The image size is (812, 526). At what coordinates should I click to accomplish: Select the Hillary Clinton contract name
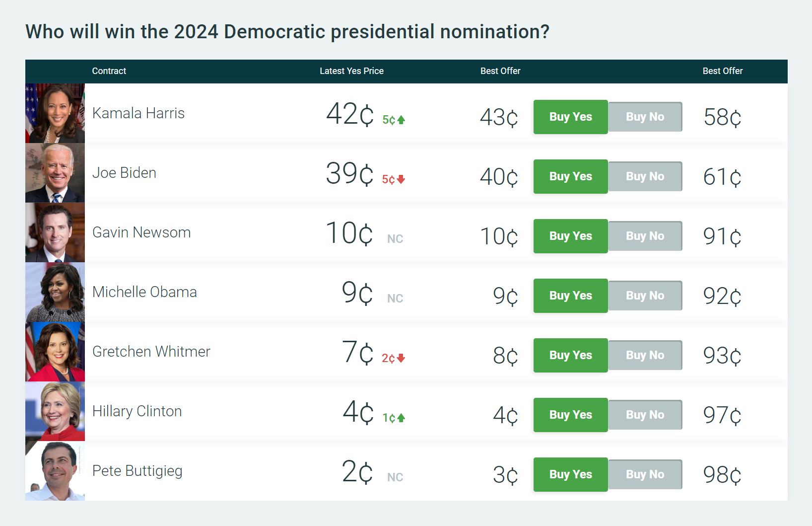pos(137,411)
